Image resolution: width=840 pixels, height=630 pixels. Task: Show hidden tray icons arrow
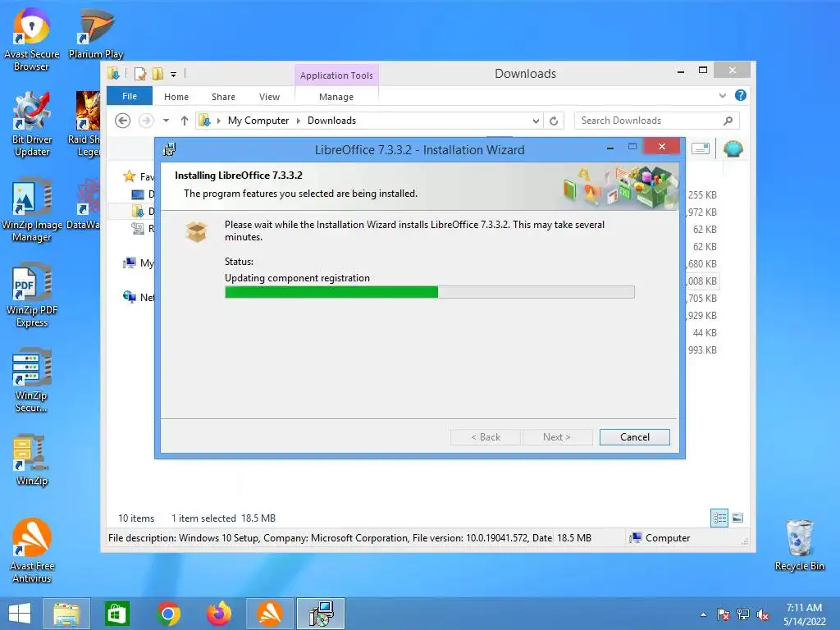[x=703, y=614]
